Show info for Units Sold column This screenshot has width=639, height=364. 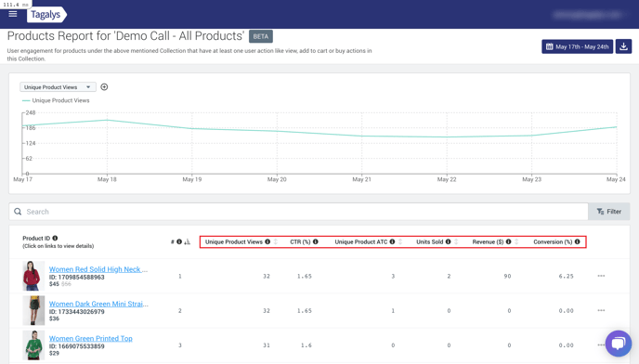pyautogui.click(x=448, y=241)
